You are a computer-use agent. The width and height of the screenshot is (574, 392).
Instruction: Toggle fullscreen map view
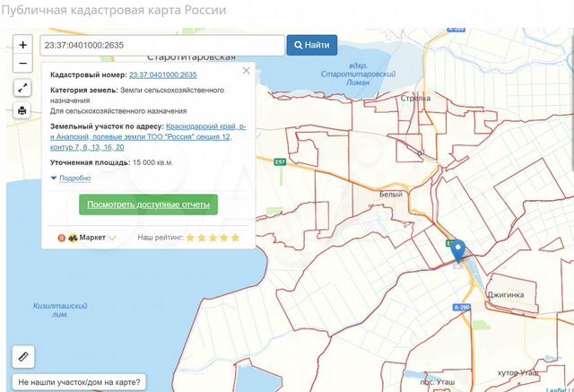point(23,88)
